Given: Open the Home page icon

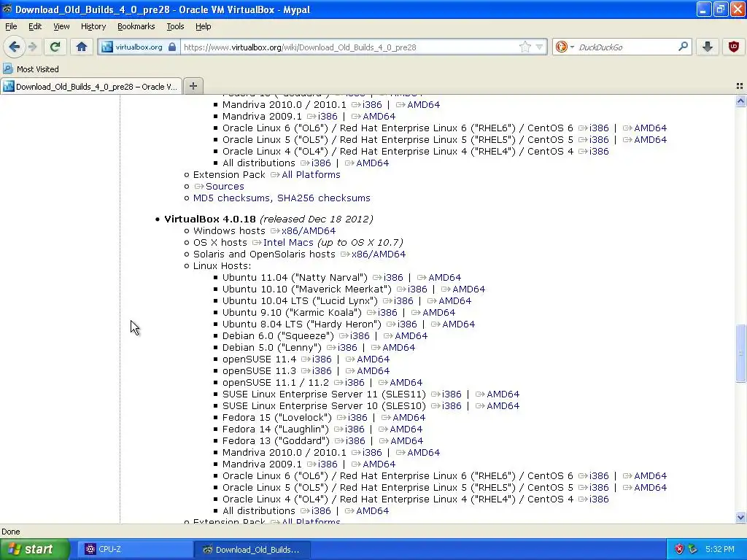Looking at the screenshot, I should point(82,47).
